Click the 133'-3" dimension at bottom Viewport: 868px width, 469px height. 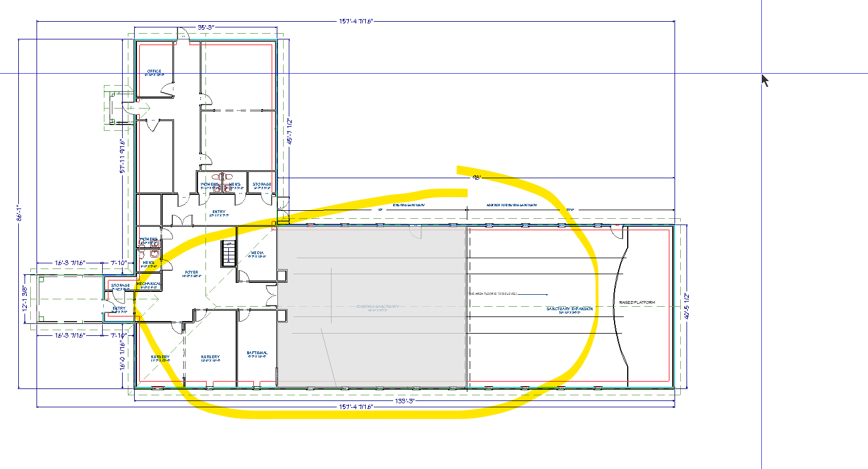tap(403, 401)
